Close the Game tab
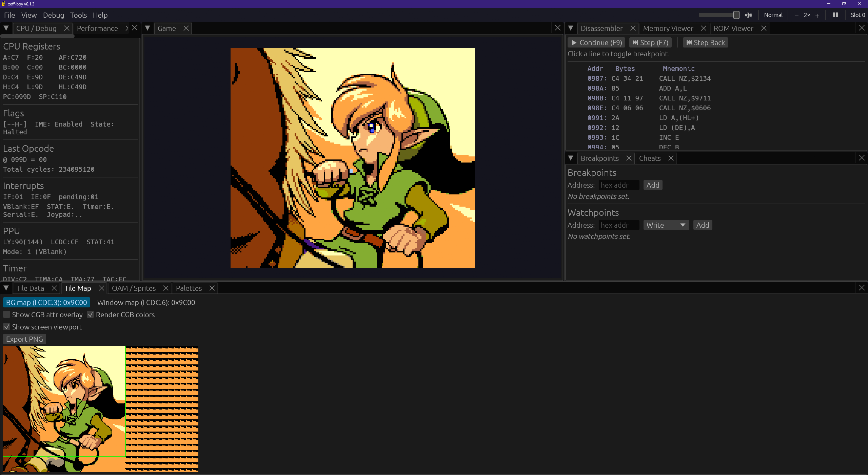Image resolution: width=868 pixels, height=475 pixels. click(x=186, y=28)
